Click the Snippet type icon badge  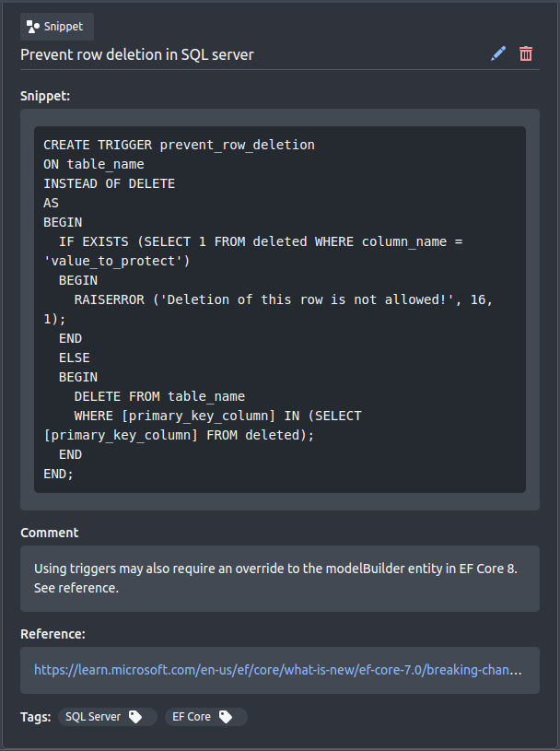click(57, 27)
